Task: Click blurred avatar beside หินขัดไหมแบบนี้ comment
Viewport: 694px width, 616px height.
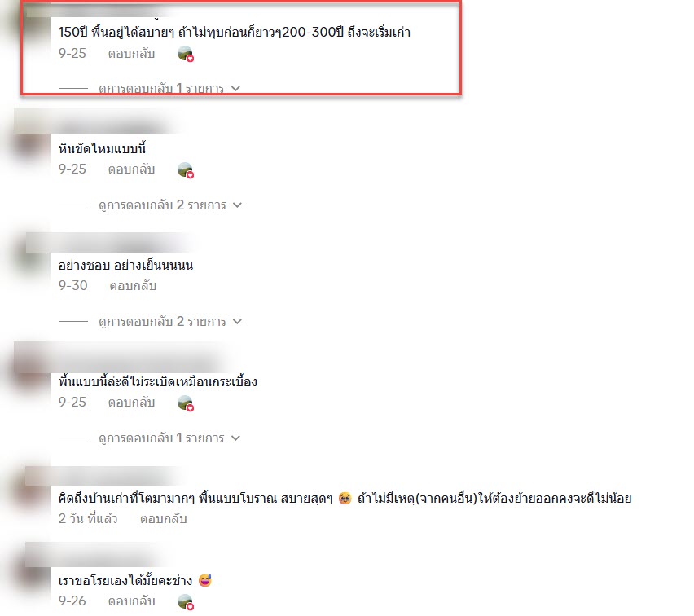Action: coord(30,144)
